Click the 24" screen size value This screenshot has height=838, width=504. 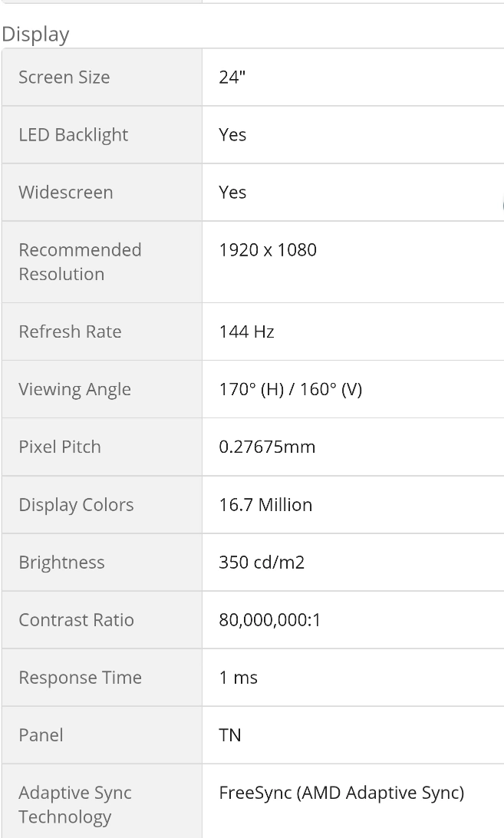(231, 77)
